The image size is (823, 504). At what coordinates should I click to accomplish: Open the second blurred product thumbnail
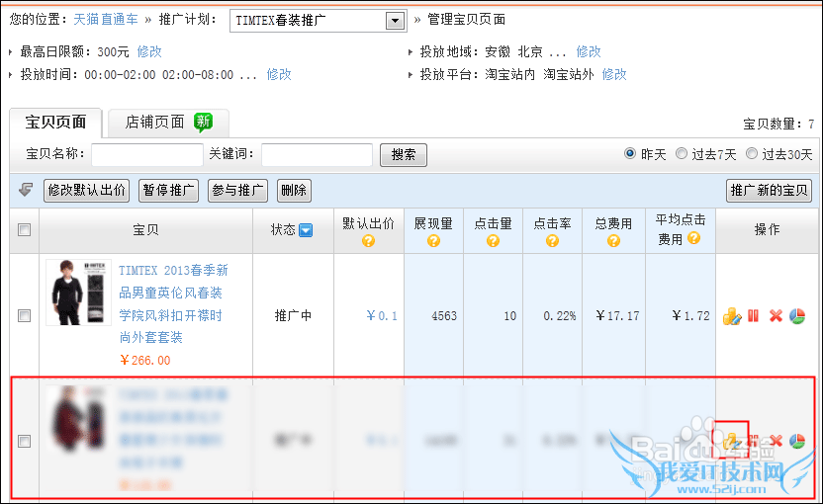tap(79, 418)
